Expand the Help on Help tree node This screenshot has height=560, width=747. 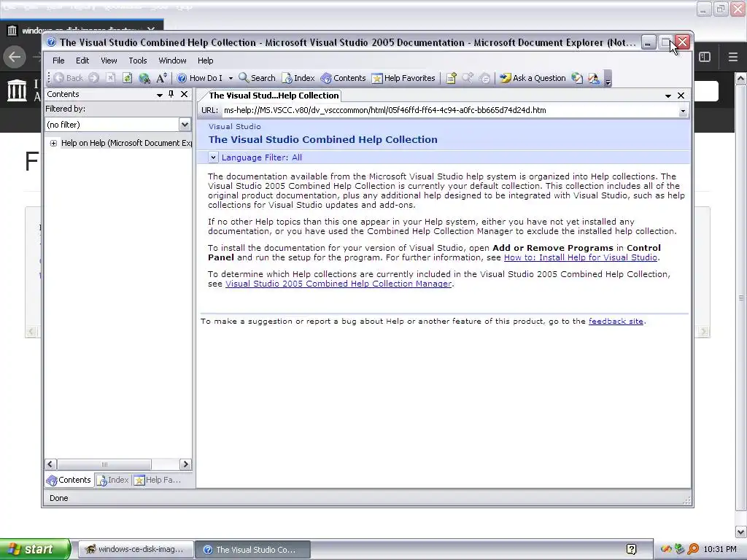click(x=53, y=144)
